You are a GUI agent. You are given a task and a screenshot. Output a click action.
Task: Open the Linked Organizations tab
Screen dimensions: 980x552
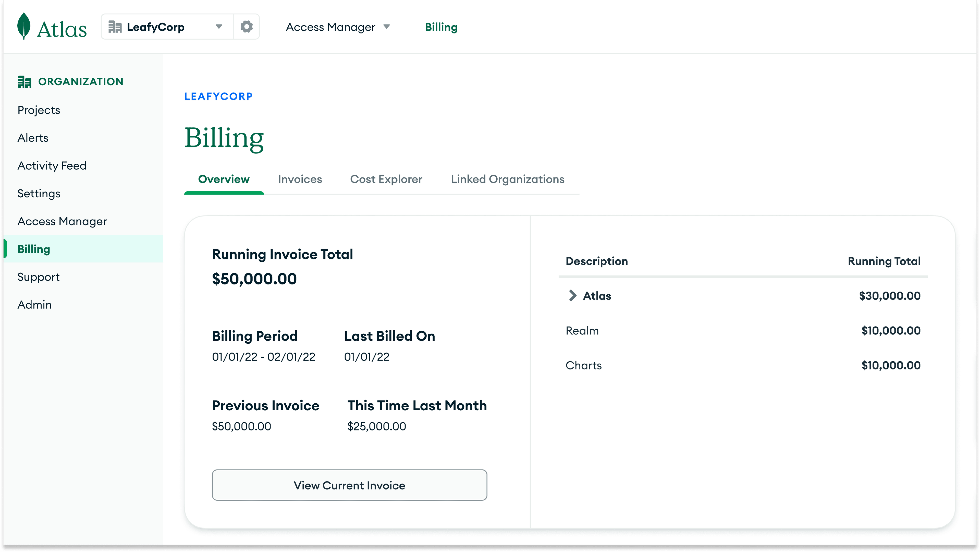click(x=508, y=179)
